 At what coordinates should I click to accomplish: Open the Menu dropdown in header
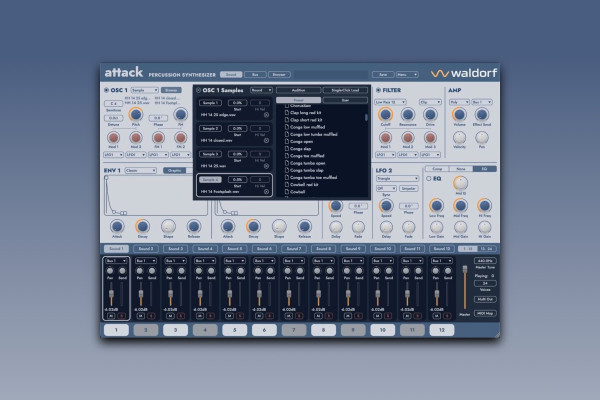[x=407, y=75]
